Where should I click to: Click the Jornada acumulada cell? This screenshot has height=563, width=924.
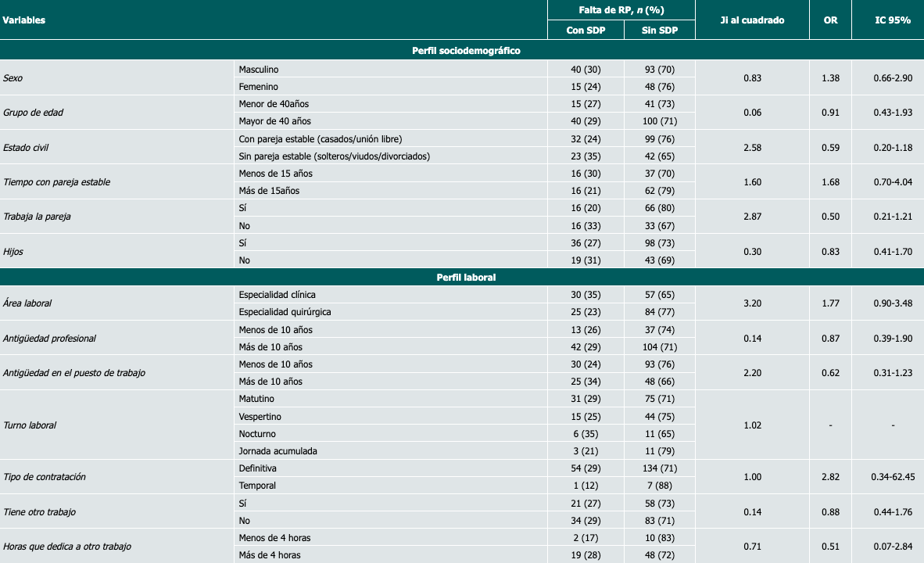coord(278,451)
